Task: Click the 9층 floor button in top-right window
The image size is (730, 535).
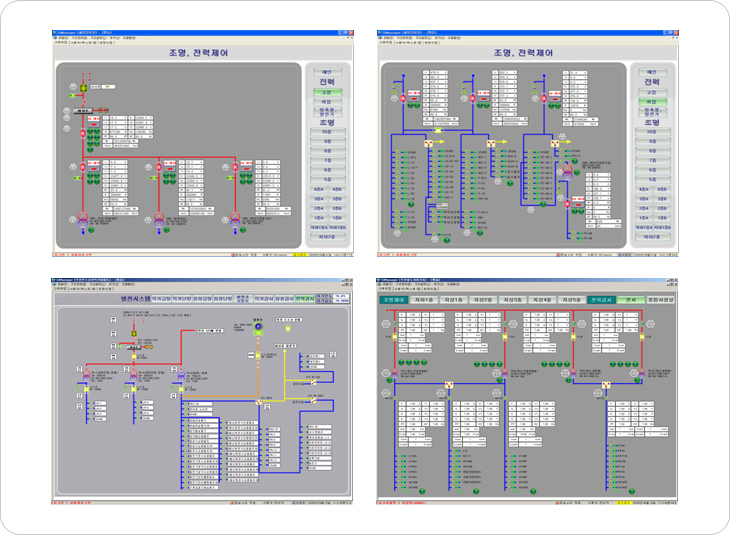Action: coord(651,141)
